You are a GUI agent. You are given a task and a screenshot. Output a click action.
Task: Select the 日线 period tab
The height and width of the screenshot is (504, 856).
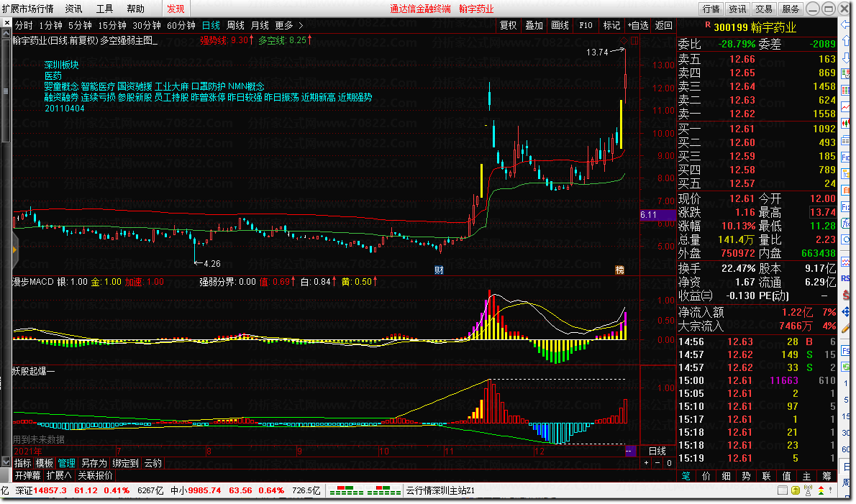211,26
